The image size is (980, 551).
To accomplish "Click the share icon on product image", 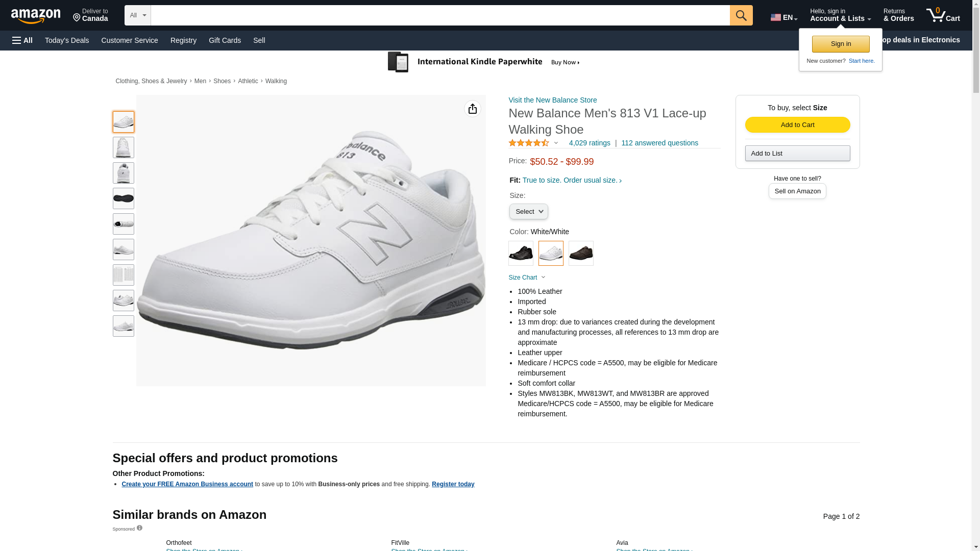I will click(472, 109).
